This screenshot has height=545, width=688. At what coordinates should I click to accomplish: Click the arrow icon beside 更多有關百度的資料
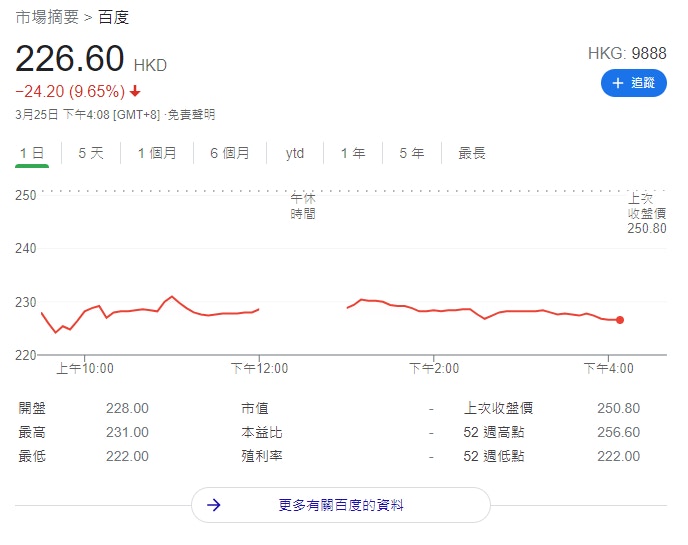(214, 505)
